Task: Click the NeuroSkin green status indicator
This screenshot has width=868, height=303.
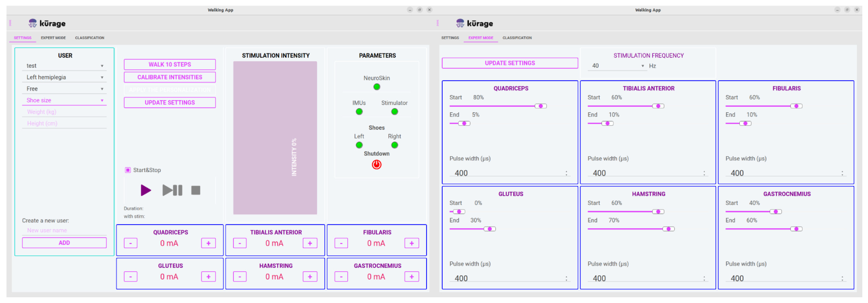Action: (x=376, y=87)
